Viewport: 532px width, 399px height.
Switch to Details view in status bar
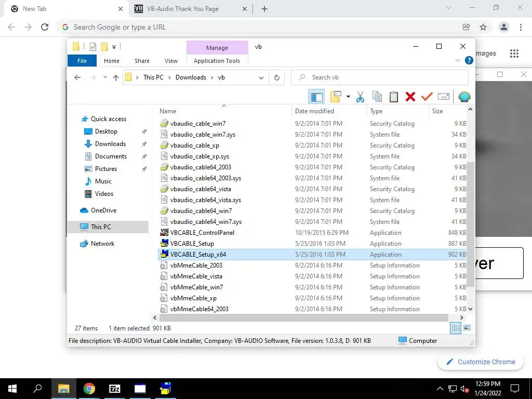pyautogui.click(x=456, y=328)
